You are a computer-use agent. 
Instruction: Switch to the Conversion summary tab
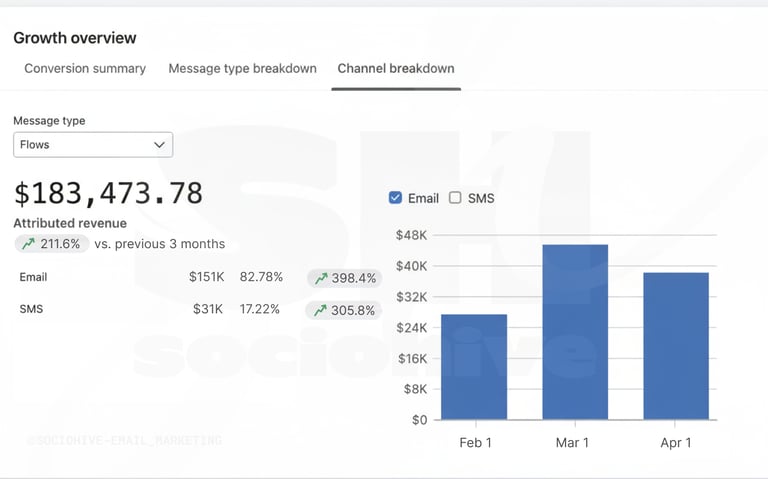[85, 69]
